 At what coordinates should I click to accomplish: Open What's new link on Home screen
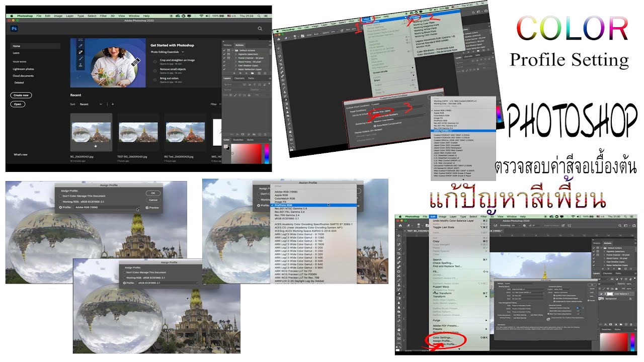point(21,154)
